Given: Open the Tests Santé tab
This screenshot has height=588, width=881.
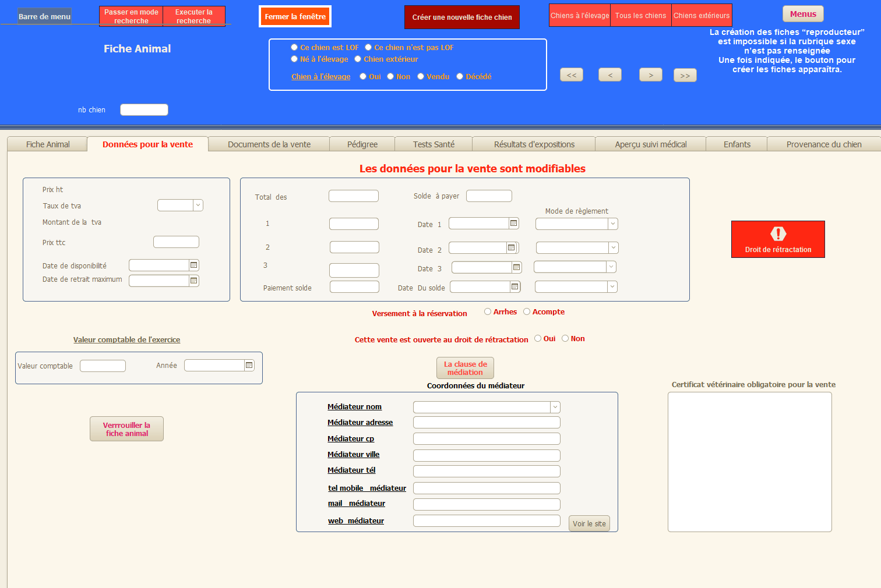Looking at the screenshot, I should pos(434,144).
